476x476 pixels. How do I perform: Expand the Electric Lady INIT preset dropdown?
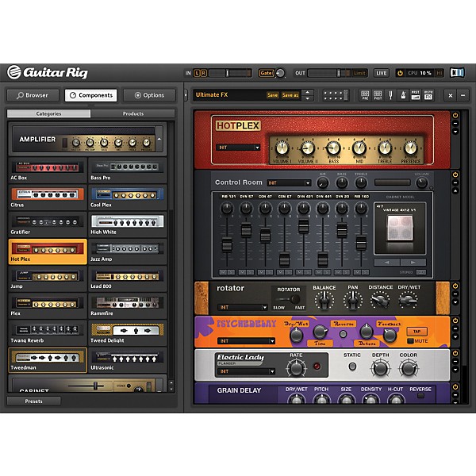click(240, 371)
